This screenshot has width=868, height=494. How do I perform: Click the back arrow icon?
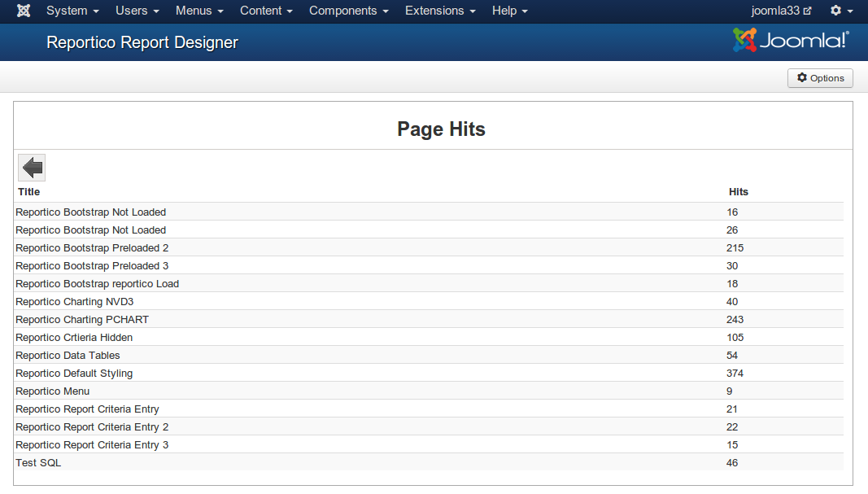(32, 168)
